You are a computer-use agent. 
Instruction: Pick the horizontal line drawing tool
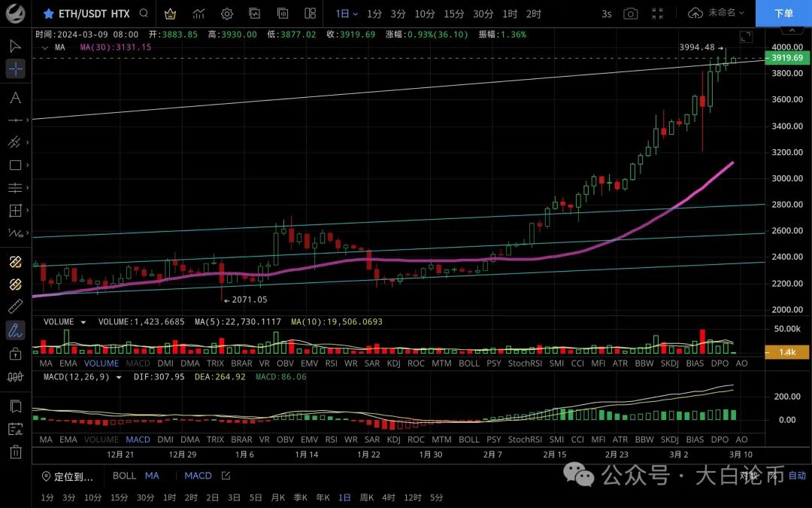pyautogui.click(x=16, y=120)
